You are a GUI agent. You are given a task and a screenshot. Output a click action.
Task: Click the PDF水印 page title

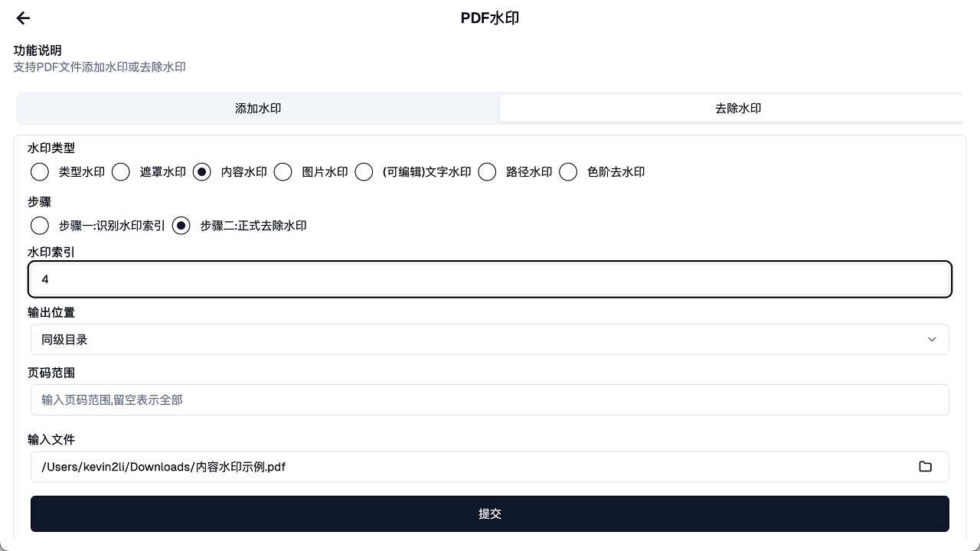pyautogui.click(x=490, y=18)
